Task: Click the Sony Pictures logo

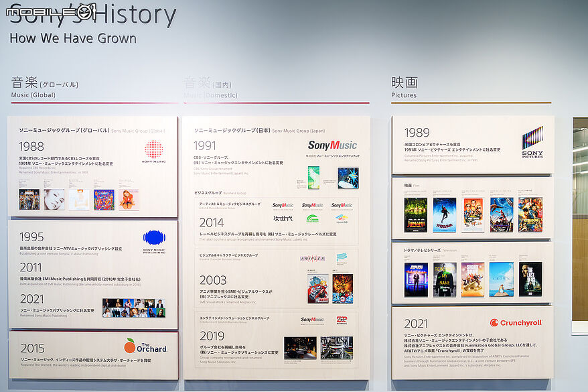Action: click(x=532, y=142)
